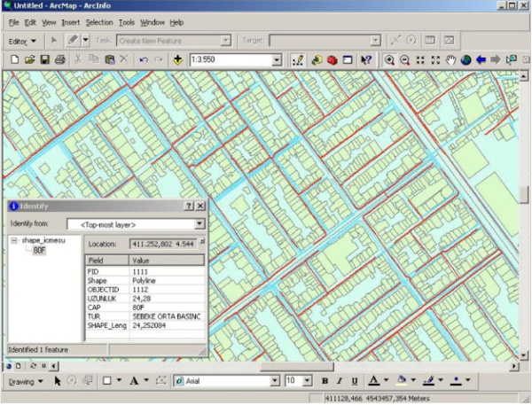Viewport: 532px width, 405px height.
Task: Select the Sketch pencil tool
Action: (x=71, y=40)
